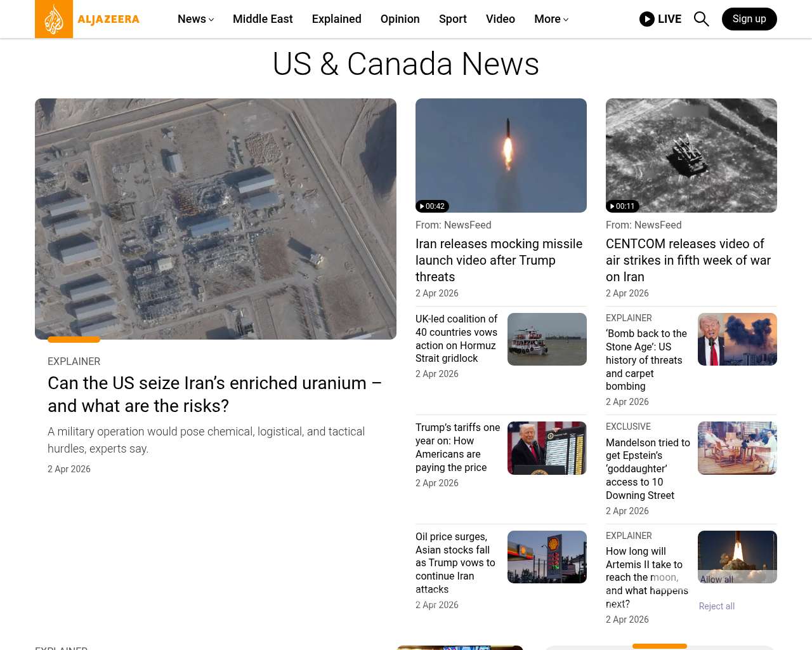Open the search magnifier icon
The image size is (812, 650).
click(x=701, y=19)
